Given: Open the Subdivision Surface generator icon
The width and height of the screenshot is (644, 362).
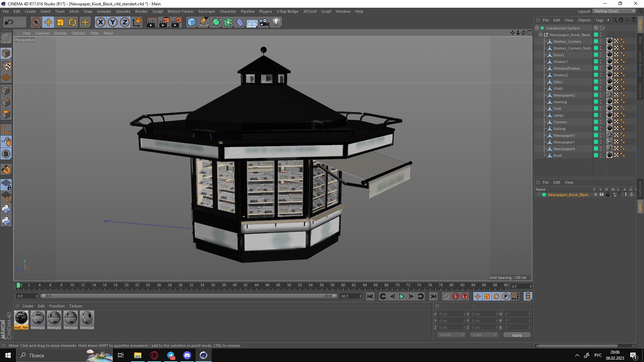Looking at the screenshot, I should click(216, 22).
